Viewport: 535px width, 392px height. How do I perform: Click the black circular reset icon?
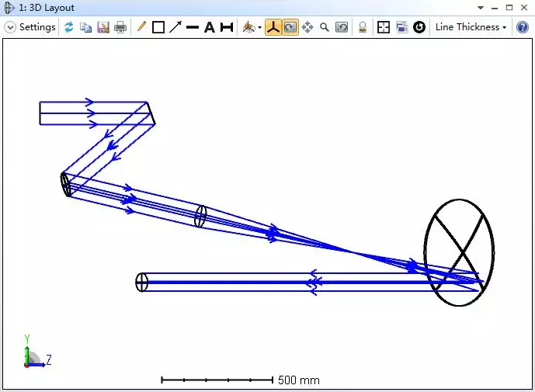tap(419, 27)
